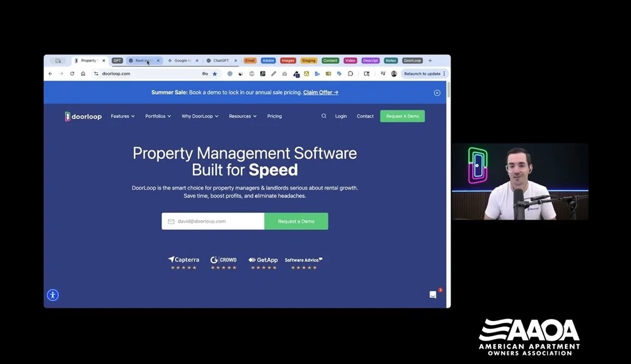
Task: Focus the email input field
Action: (x=213, y=221)
